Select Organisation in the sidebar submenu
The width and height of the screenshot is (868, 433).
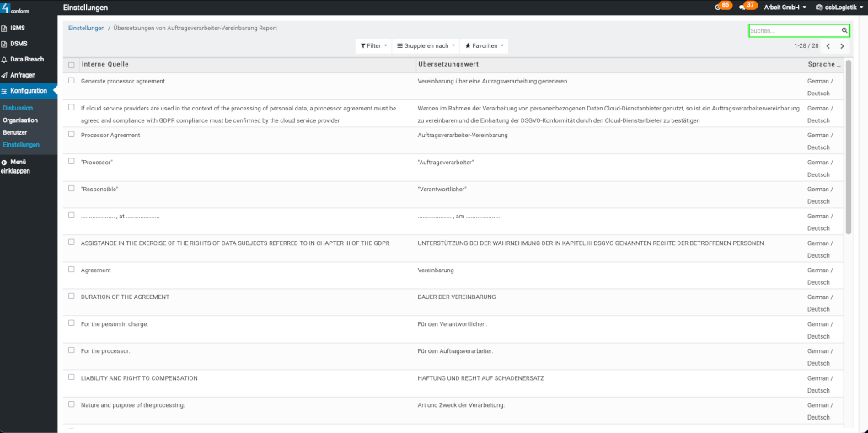[x=20, y=120]
